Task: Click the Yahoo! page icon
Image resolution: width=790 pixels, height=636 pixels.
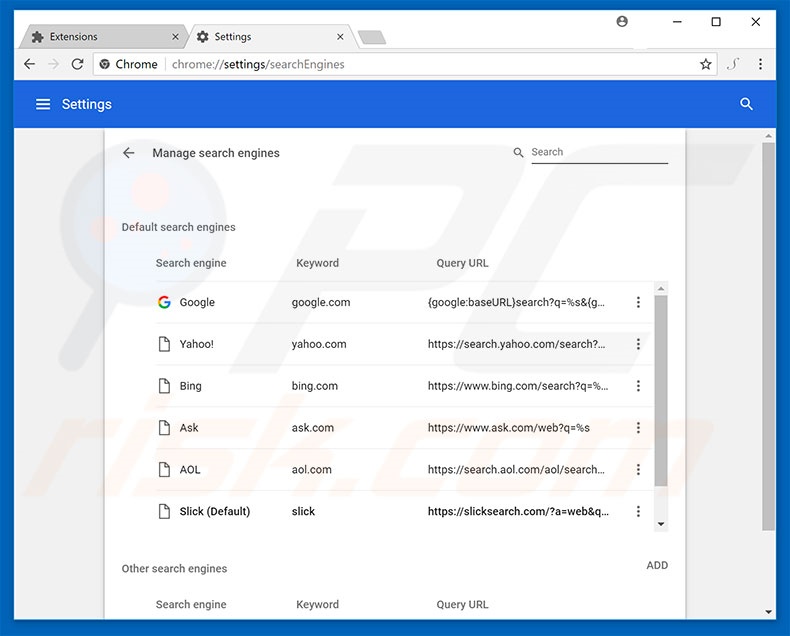Action: pos(164,344)
